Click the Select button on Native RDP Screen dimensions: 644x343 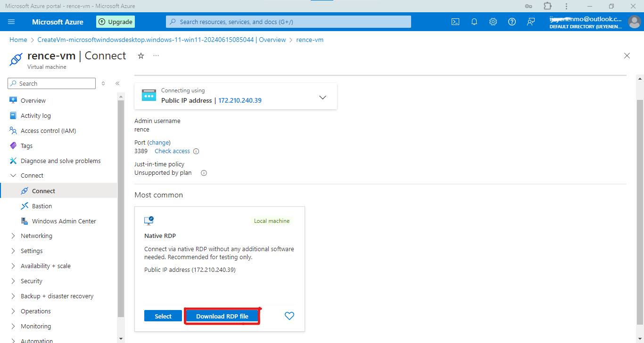[163, 316]
